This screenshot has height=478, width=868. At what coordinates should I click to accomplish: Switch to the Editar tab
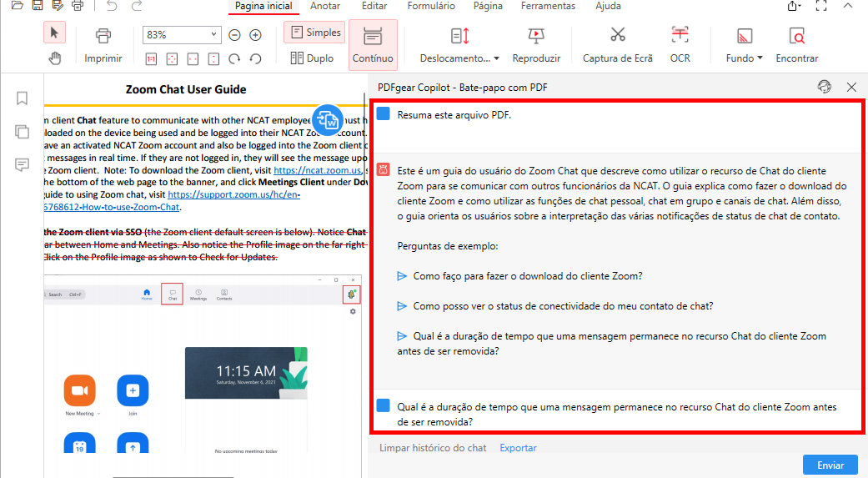tap(374, 6)
